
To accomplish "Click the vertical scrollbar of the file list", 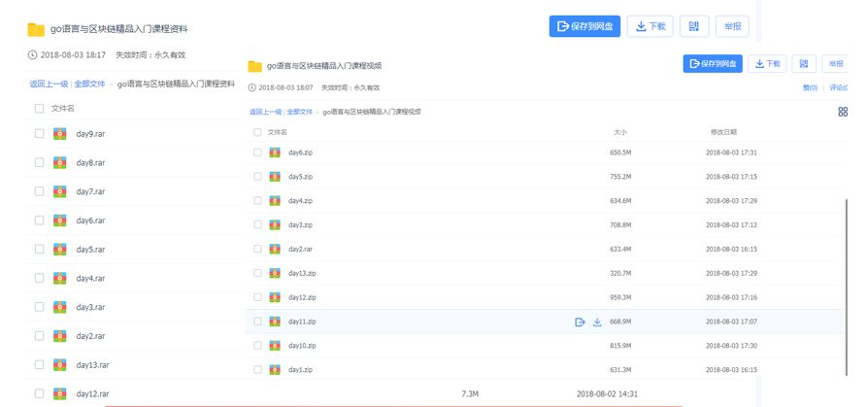I will pyautogui.click(x=847, y=282).
